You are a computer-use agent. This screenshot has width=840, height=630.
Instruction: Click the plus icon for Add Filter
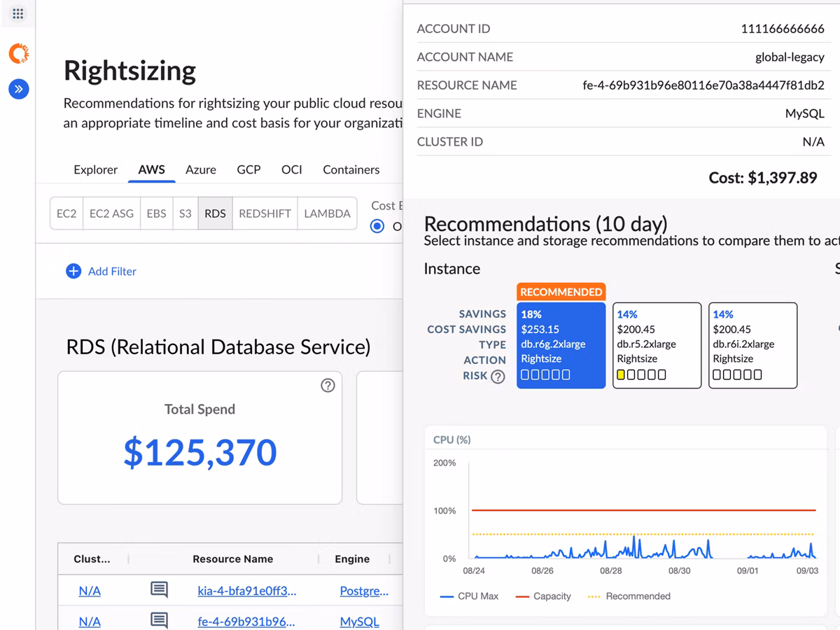point(73,271)
